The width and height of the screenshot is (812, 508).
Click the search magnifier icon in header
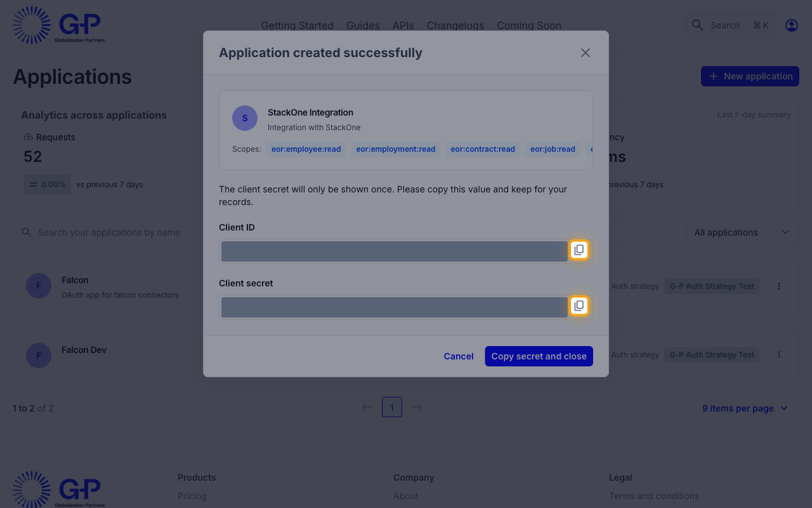click(697, 25)
